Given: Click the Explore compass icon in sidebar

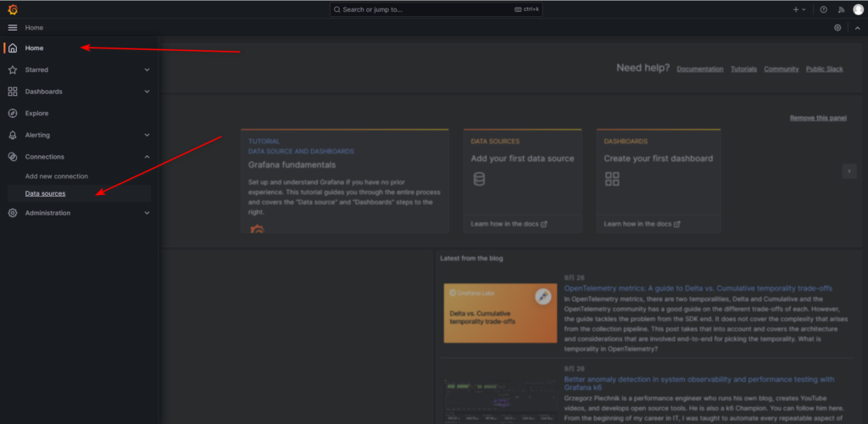Looking at the screenshot, I should click(13, 113).
